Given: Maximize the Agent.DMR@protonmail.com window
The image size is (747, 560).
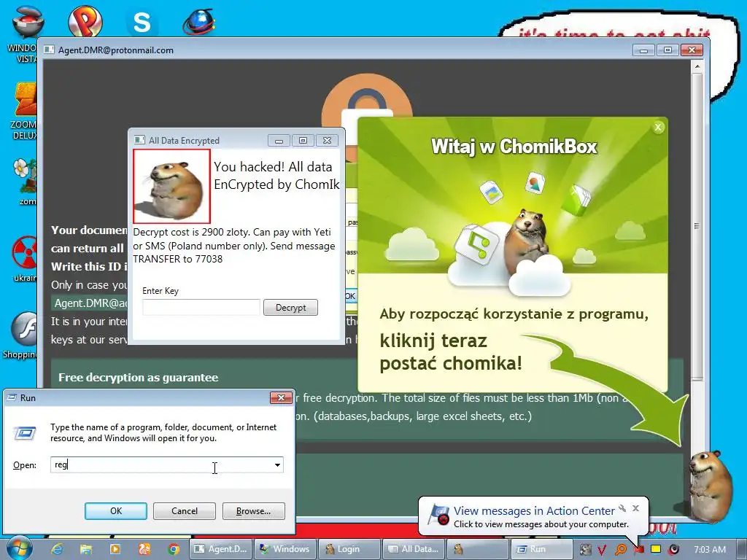Looking at the screenshot, I should pos(667,50).
